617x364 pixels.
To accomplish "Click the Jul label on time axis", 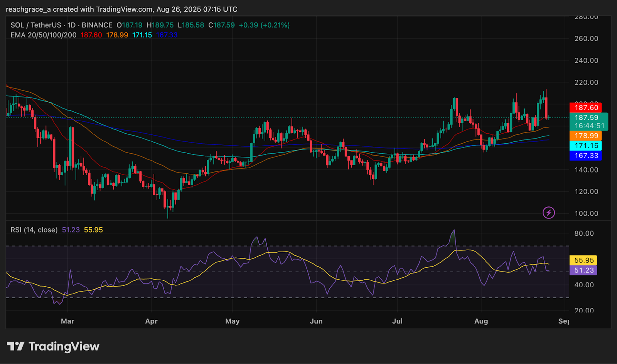I will (397, 321).
